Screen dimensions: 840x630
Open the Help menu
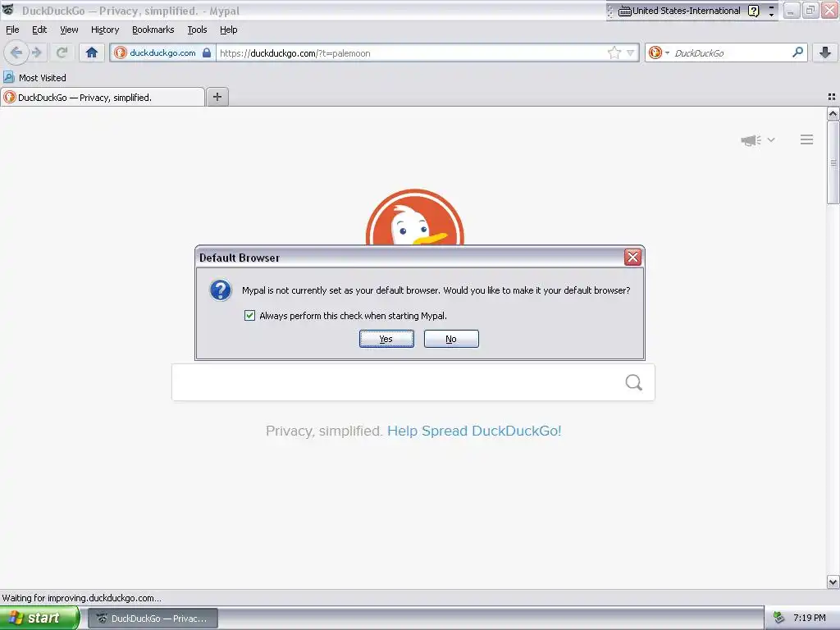pos(229,30)
